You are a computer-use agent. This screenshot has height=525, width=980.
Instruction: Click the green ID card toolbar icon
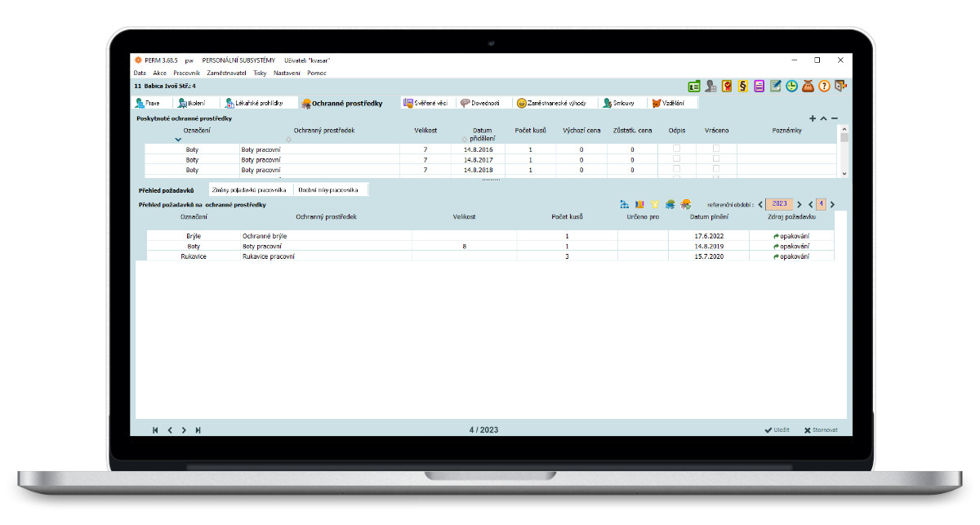point(694,86)
